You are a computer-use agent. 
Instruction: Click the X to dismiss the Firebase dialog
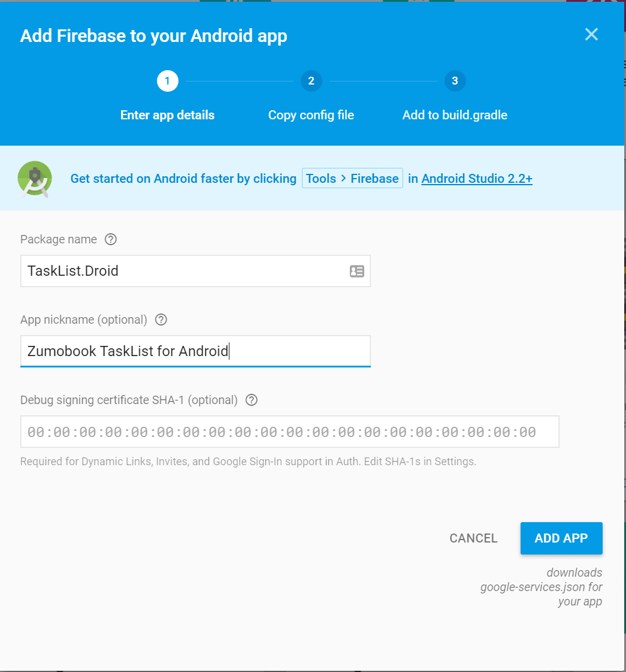point(591,34)
